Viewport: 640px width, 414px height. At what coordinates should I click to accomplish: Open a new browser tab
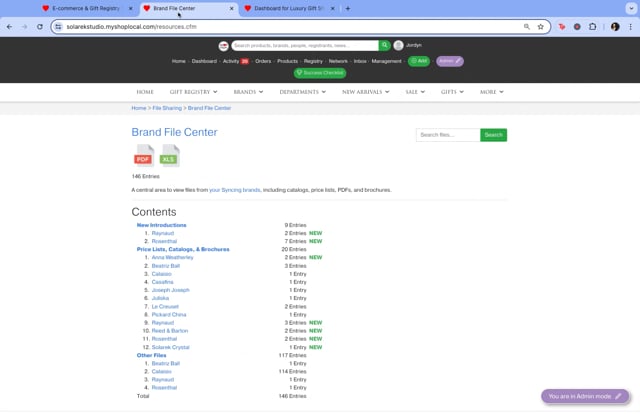pos(348,8)
